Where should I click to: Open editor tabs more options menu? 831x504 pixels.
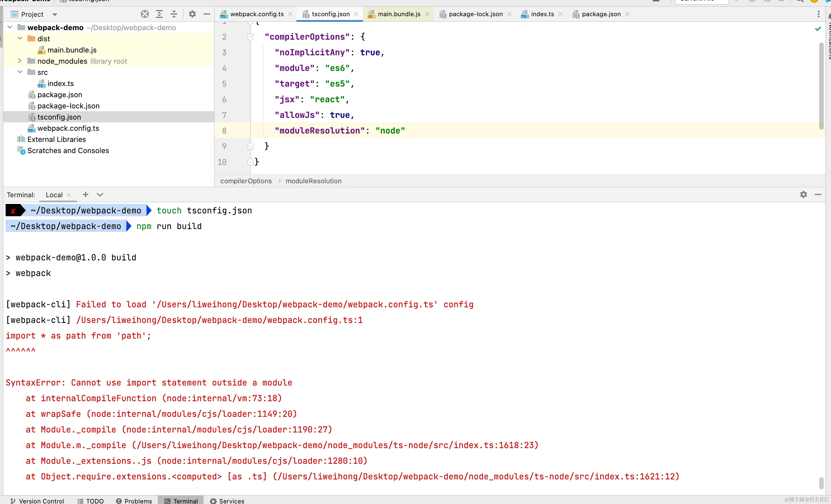[818, 14]
